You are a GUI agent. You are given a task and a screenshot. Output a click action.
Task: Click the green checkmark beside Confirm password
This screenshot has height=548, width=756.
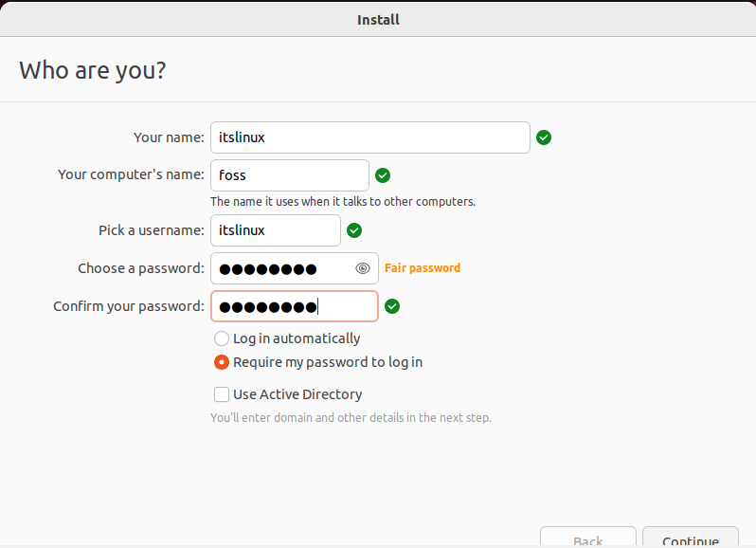click(392, 306)
